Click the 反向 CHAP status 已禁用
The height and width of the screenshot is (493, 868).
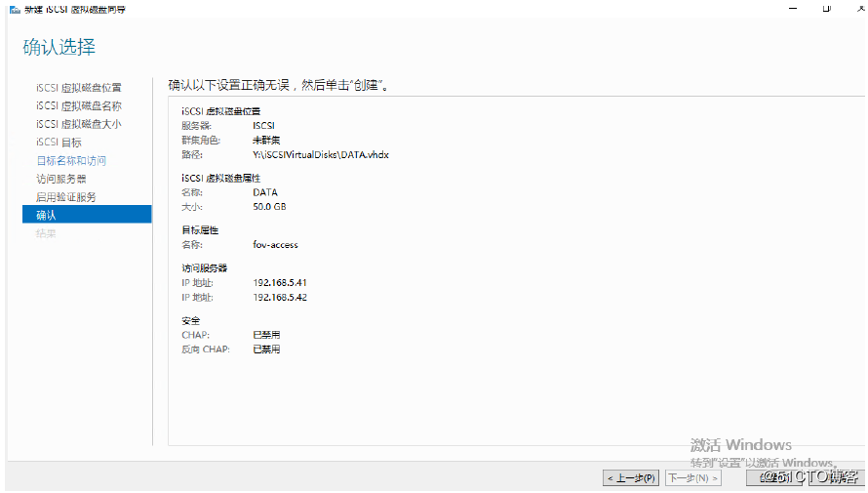266,349
